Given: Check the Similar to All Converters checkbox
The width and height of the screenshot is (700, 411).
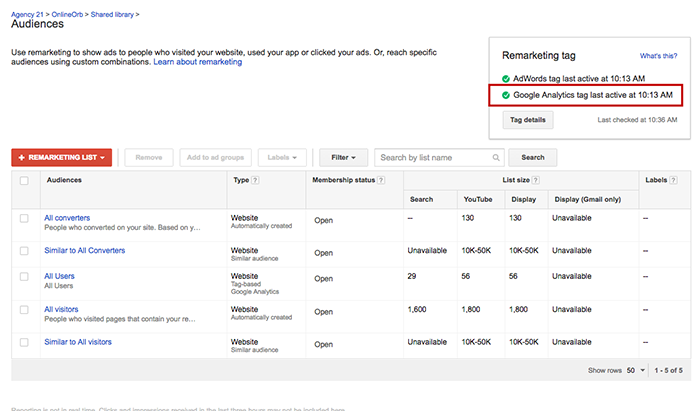Looking at the screenshot, I should coord(24,251).
